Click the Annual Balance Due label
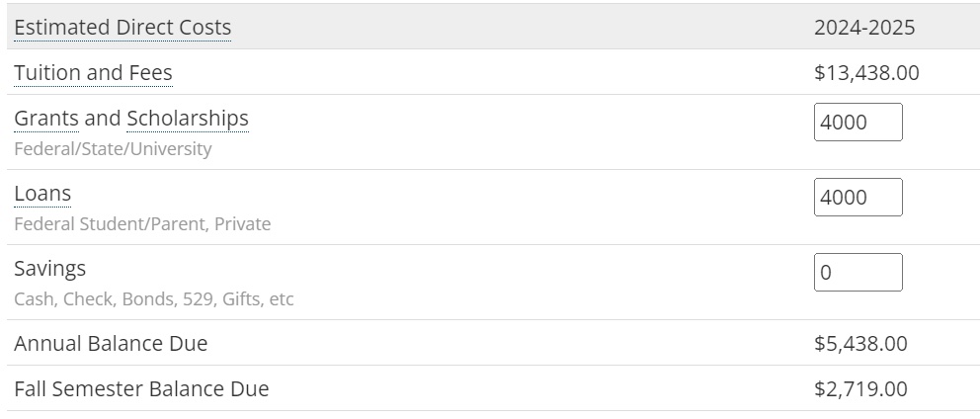The image size is (980, 419). [111, 343]
